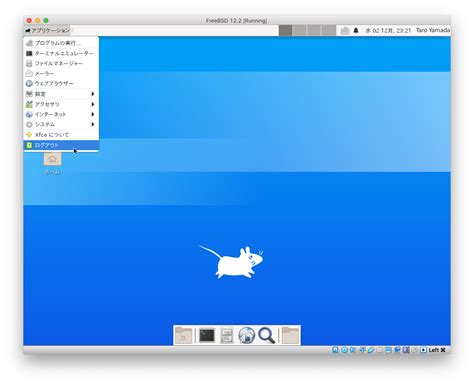The height and width of the screenshot is (385, 474).
Task: Click the Left ⌘ host key indicator
Action: pyautogui.click(x=437, y=350)
